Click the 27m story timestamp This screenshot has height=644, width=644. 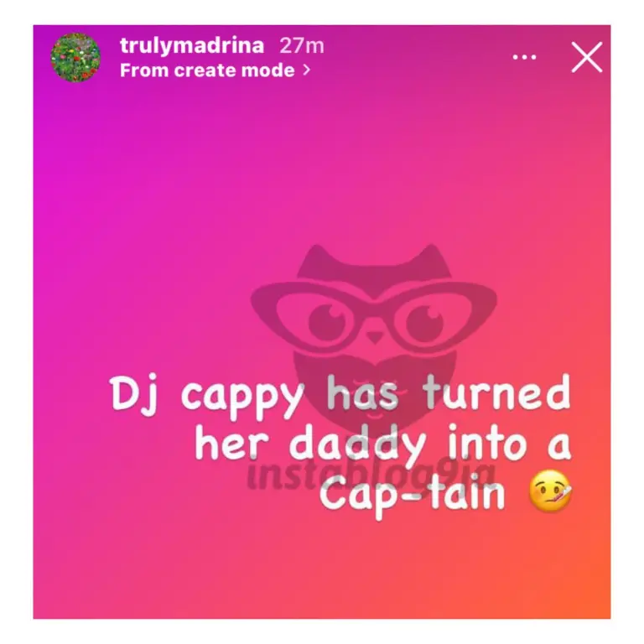[302, 45]
